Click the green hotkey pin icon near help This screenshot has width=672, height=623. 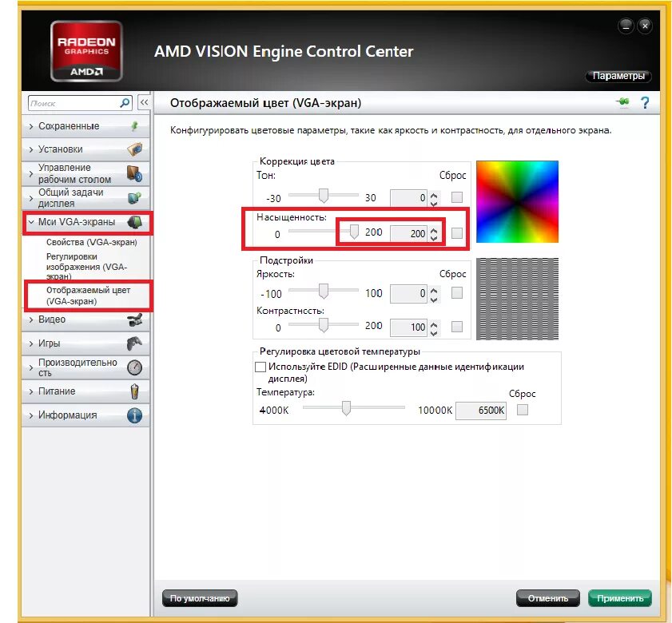(623, 102)
